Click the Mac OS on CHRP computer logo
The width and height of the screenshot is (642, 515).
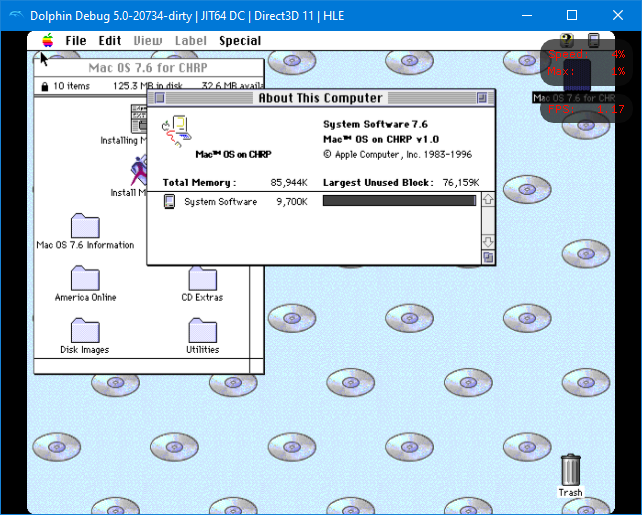[176, 131]
